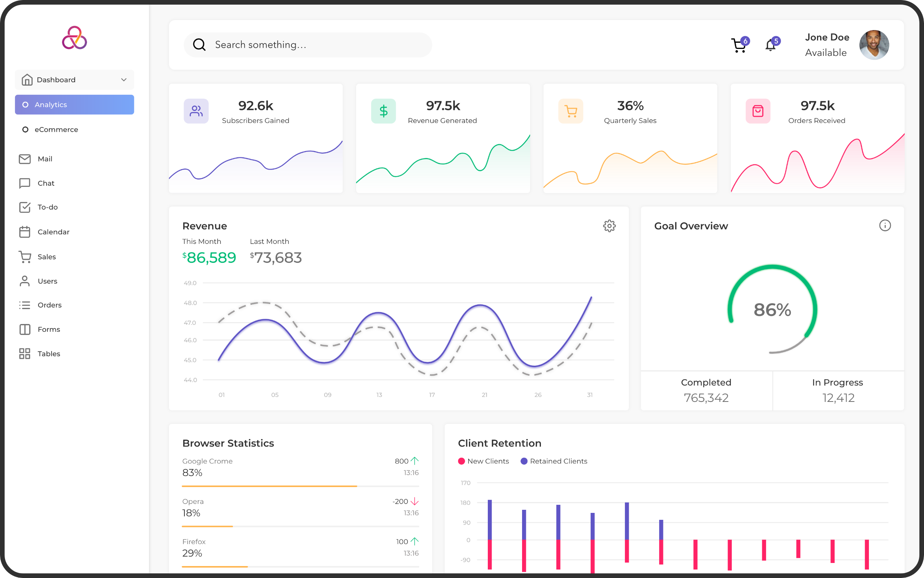The image size is (924, 578).
Task: Open the shopping cart icon in header
Action: pos(738,45)
